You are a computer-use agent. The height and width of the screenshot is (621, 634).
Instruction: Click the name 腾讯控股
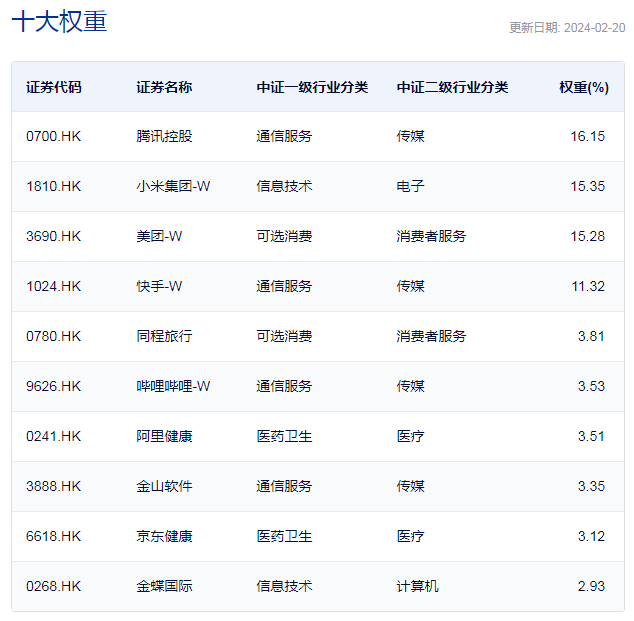(164, 136)
